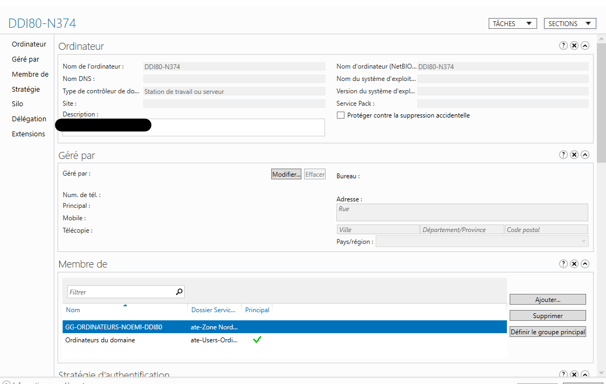Click the ate-Zone Nord... cell

pos(214,327)
